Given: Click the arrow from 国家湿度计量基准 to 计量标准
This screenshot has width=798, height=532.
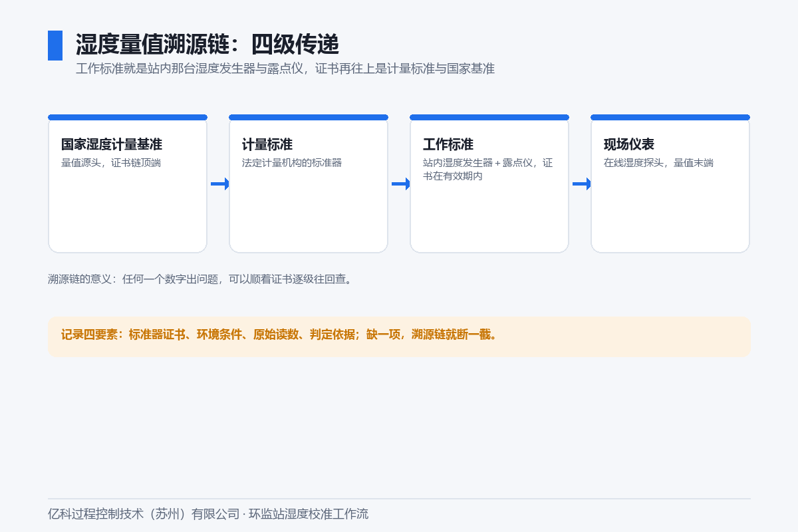Looking at the screenshot, I should point(220,184).
